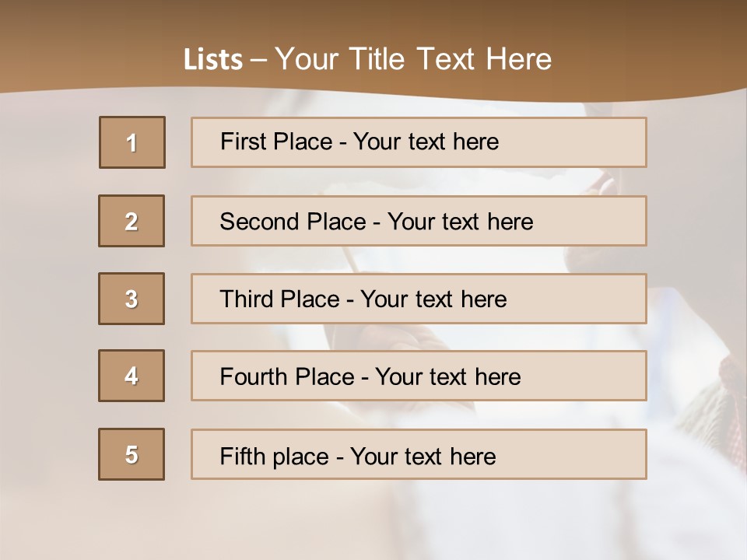Click 'Your text here' in Second Place row

coord(460,222)
